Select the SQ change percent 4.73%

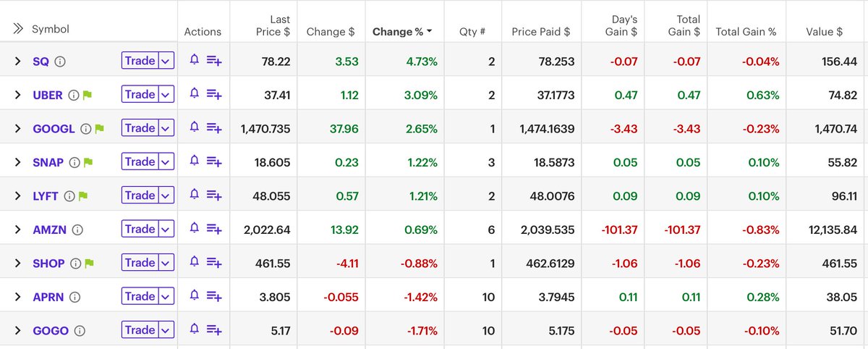coord(421,62)
